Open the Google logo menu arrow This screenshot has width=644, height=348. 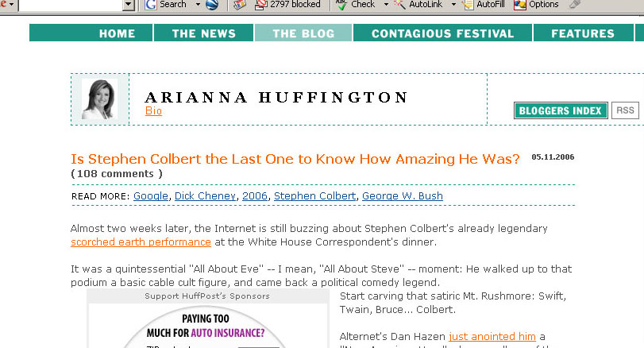point(11,5)
